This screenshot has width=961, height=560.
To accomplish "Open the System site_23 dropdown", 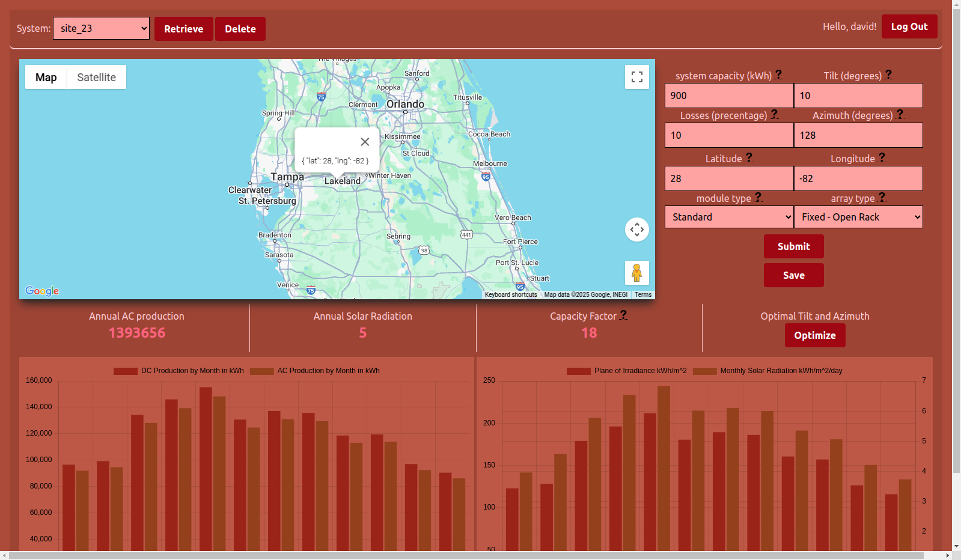I will click(101, 28).
